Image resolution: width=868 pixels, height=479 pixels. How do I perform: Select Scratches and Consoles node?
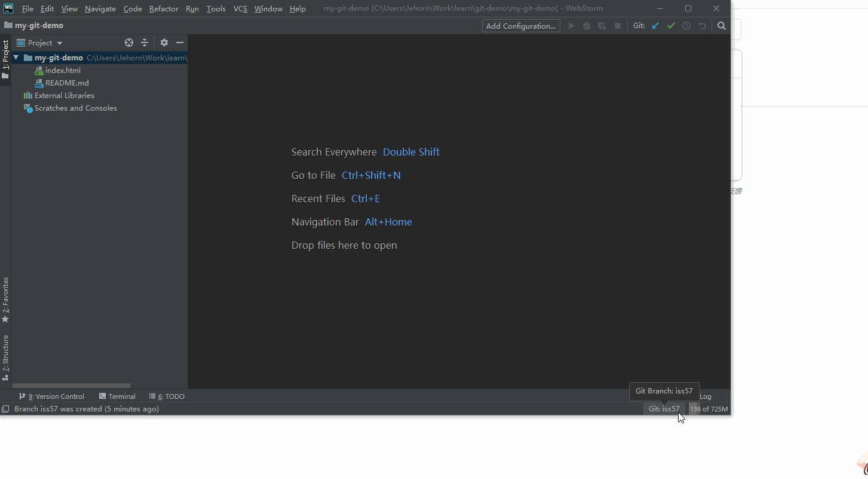coord(75,108)
